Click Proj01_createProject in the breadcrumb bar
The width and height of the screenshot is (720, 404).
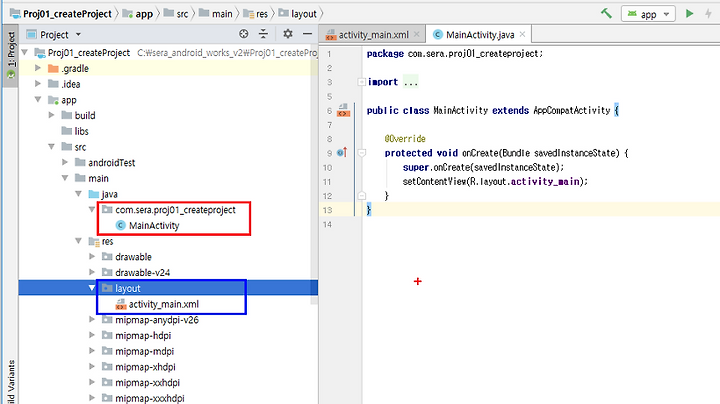(61, 14)
